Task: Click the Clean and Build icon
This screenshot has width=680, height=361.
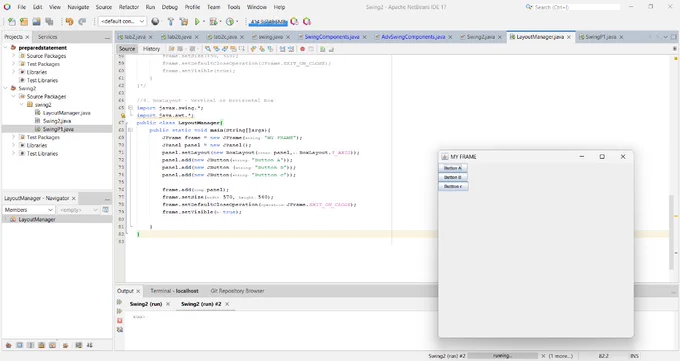Action: 184,21
